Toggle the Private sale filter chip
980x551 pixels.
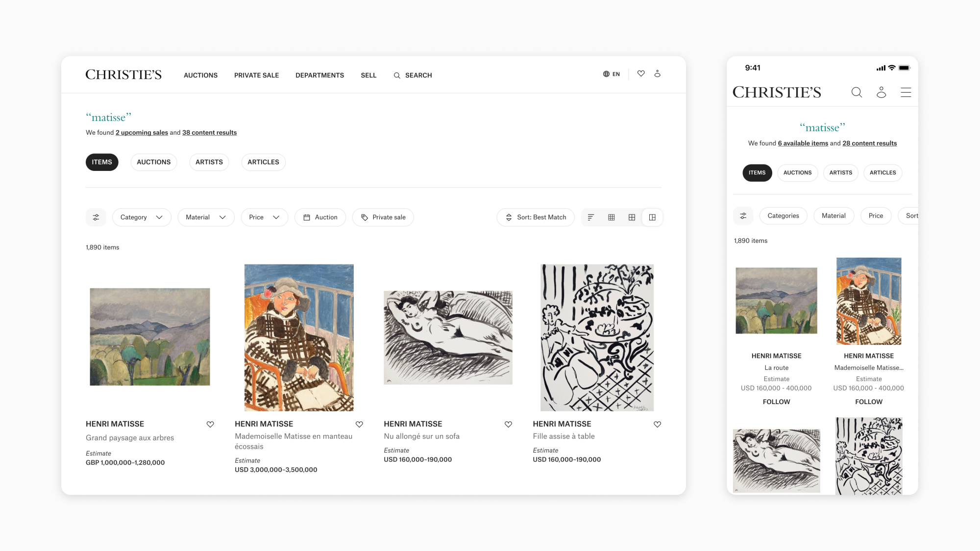(x=383, y=217)
